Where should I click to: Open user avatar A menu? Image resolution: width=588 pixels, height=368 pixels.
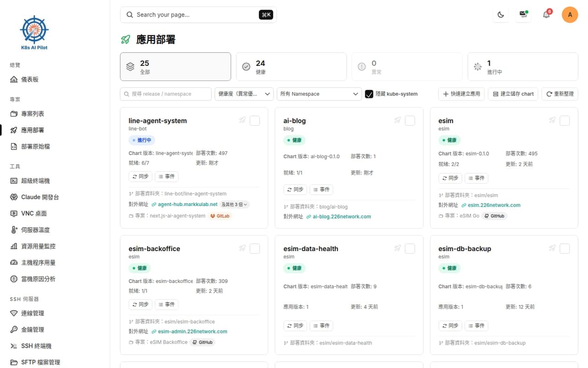[x=570, y=15]
